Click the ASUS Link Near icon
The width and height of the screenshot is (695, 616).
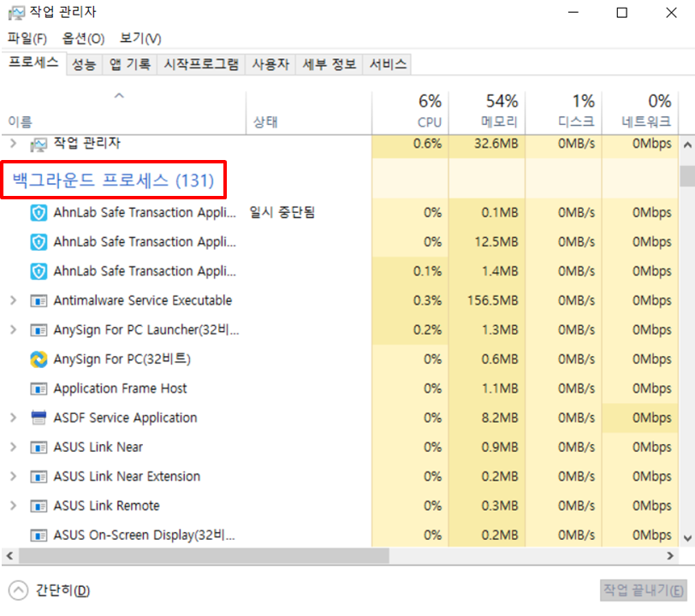pyautogui.click(x=39, y=447)
